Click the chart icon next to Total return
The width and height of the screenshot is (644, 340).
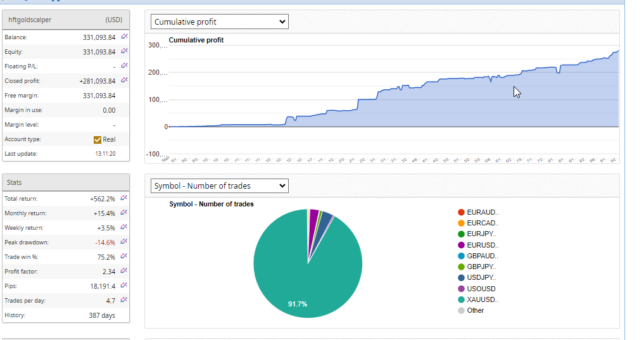125,199
